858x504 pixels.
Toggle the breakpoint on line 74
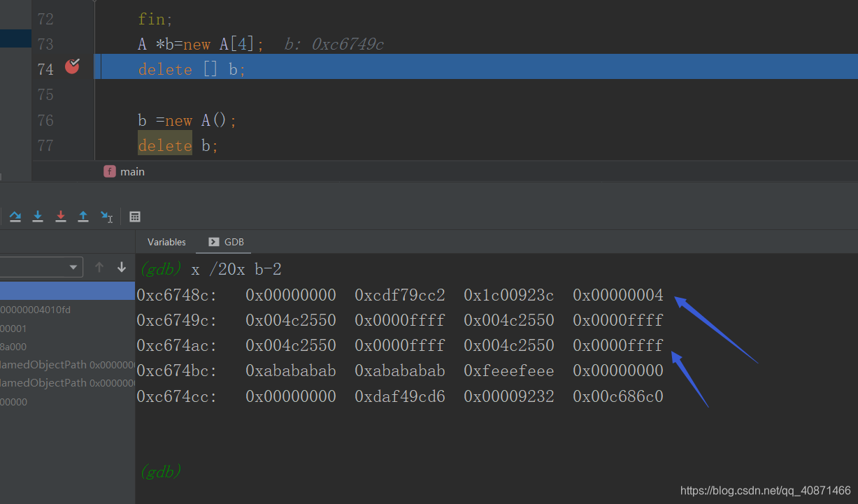pyautogui.click(x=72, y=66)
